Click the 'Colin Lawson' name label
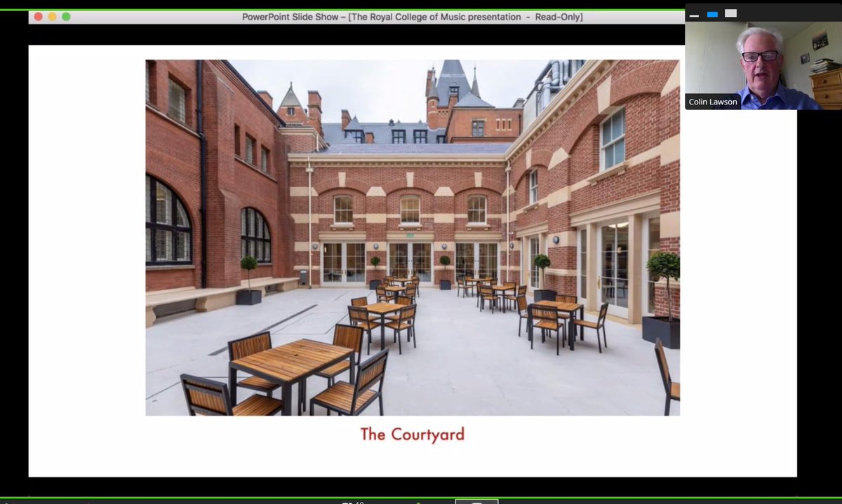This screenshot has height=504, width=842. [x=713, y=102]
